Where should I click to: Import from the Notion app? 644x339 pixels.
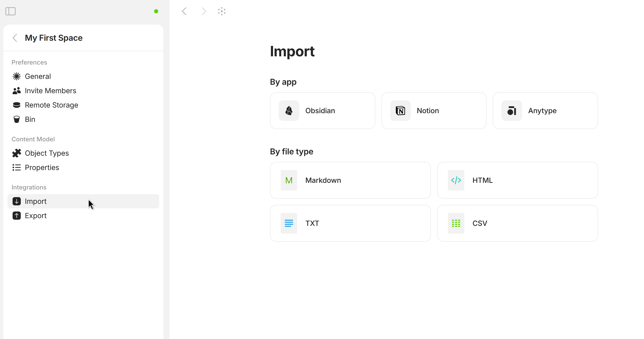434,111
